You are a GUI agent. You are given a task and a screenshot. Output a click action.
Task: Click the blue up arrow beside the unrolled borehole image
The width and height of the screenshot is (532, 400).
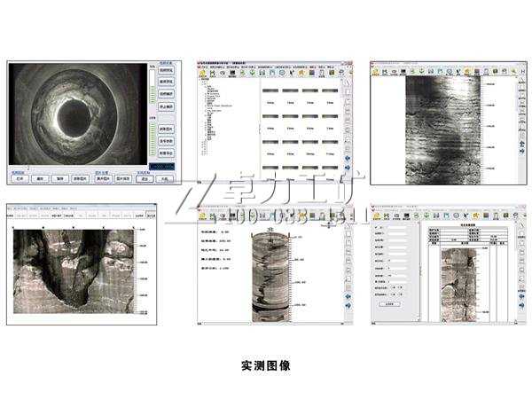click(520, 142)
